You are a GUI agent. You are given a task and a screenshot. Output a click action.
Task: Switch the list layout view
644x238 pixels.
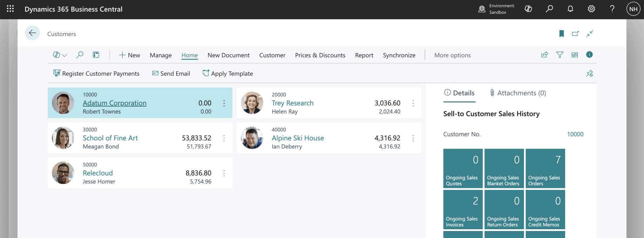(x=575, y=55)
